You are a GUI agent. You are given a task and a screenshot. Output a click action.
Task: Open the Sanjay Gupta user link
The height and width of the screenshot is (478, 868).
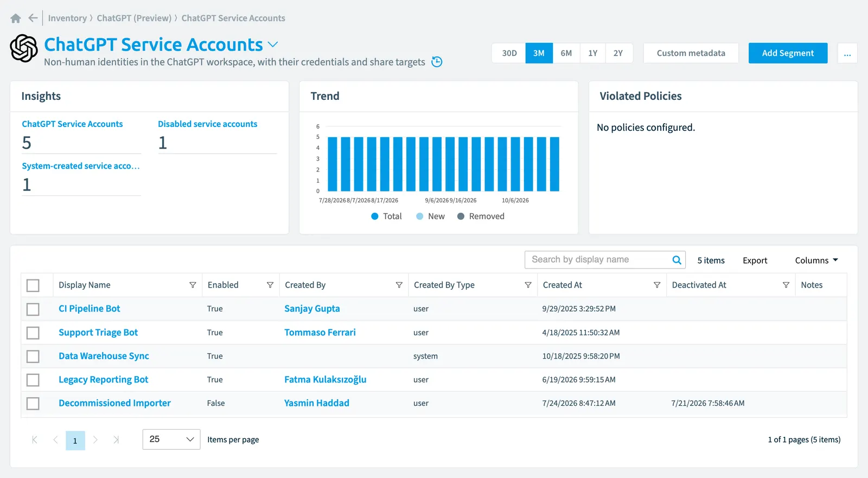[x=312, y=309]
